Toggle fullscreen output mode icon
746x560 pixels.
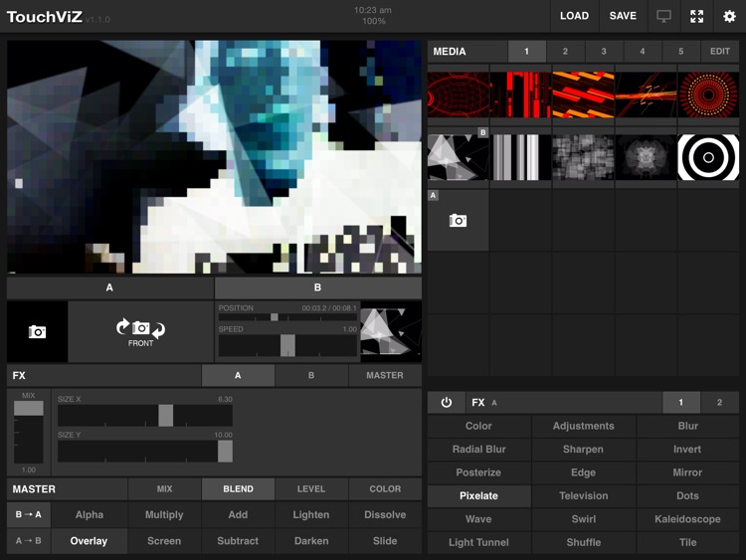click(696, 16)
